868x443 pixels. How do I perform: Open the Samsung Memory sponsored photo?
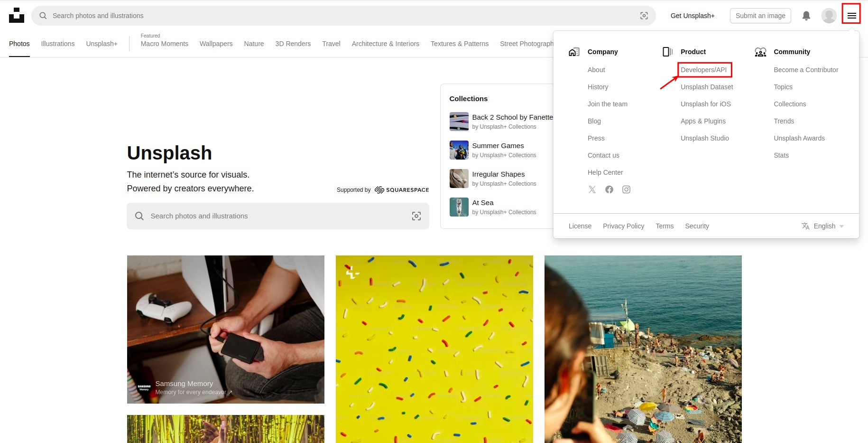[x=226, y=330]
